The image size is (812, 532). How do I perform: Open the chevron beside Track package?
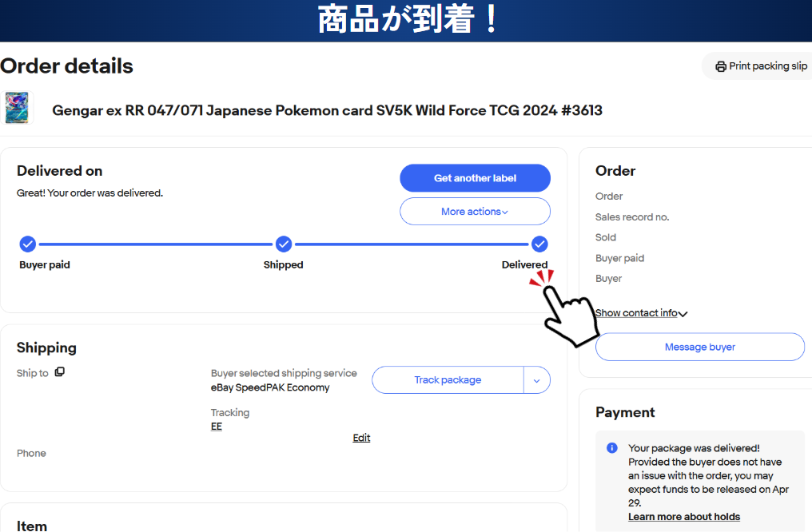(536, 380)
